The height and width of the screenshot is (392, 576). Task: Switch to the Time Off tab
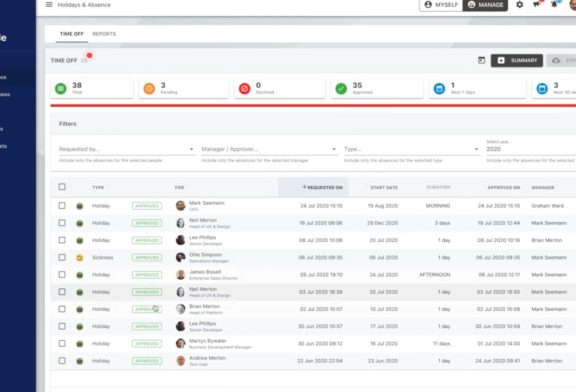72,34
